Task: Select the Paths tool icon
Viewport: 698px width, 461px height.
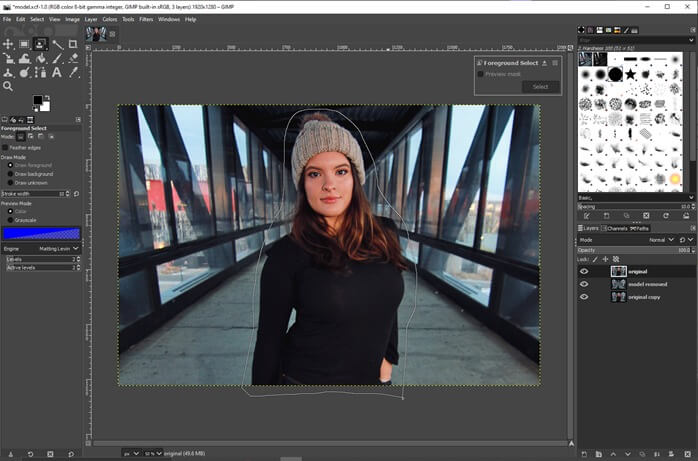Action: coord(40,72)
